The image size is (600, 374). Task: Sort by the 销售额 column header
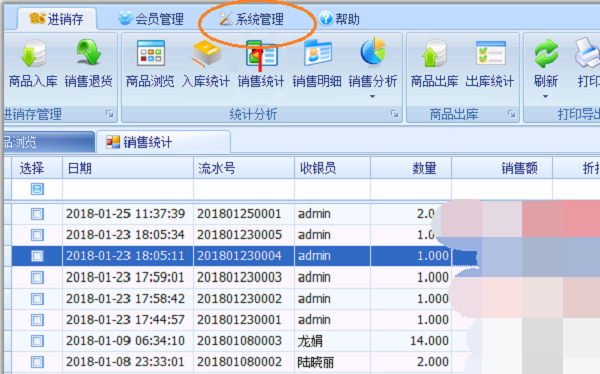pyautogui.click(x=502, y=168)
